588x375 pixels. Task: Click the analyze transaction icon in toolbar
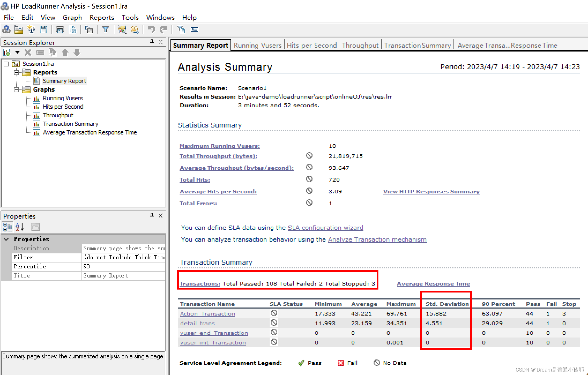click(x=122, y=29)
